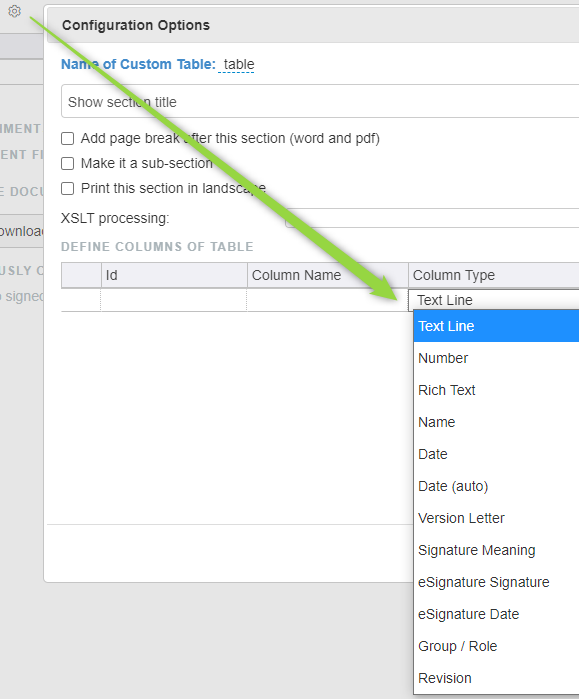Enable add page break after this section
This screenshot has height=699, width=579.
coord(67,139)
